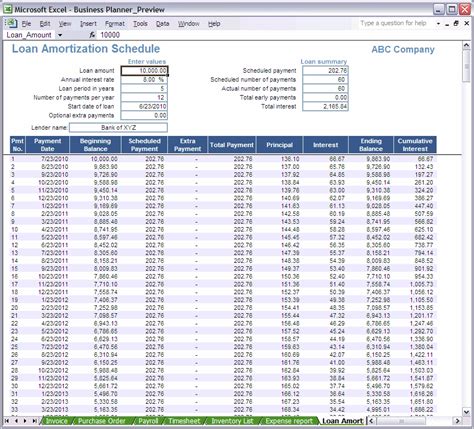Go to last sheet tab navigation arrow
474x429 pixels.
coord(34,421)
